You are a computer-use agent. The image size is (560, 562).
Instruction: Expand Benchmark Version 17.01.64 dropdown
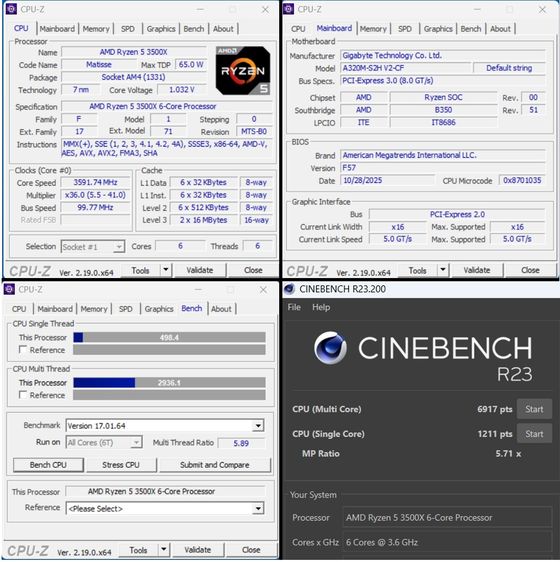point(258,426)
